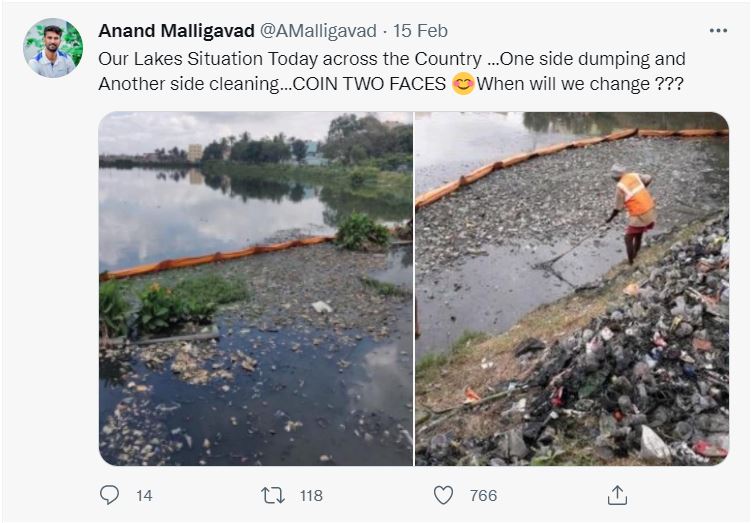
Task: Click the reply count 14
Action: click(x=144, y=495)
